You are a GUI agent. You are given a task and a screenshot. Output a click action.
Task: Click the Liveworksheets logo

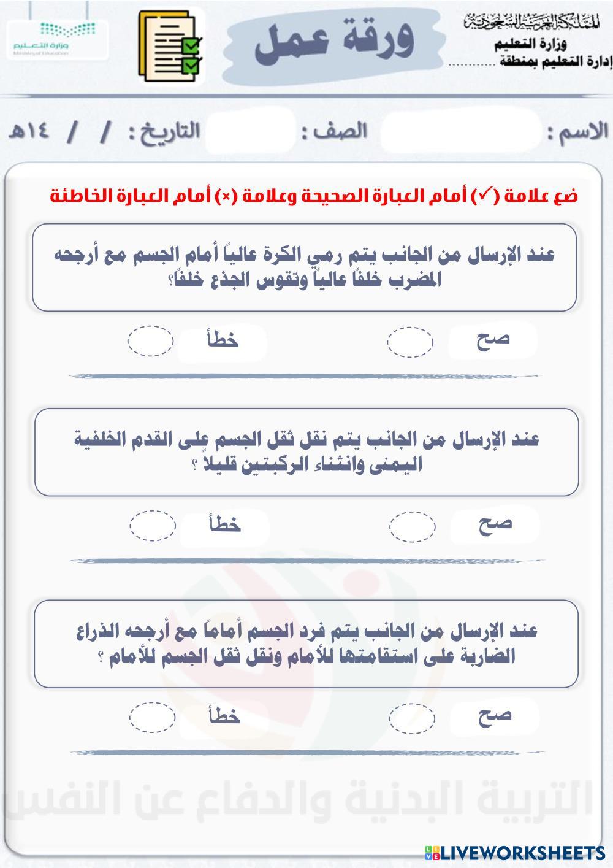click(x=514, y=851)
